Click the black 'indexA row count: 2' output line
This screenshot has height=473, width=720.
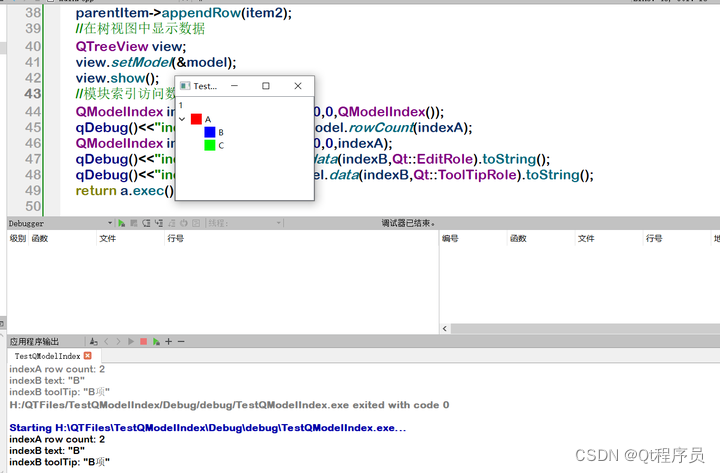57,439
